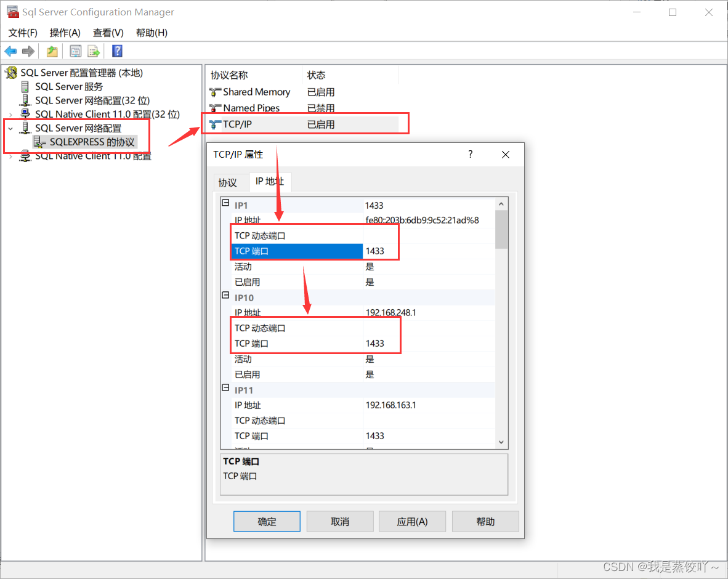The height and width of the screenshot is (579, 728).
Task: Click IP10 TCP 端口 value 1433
Action: [428, 344]
